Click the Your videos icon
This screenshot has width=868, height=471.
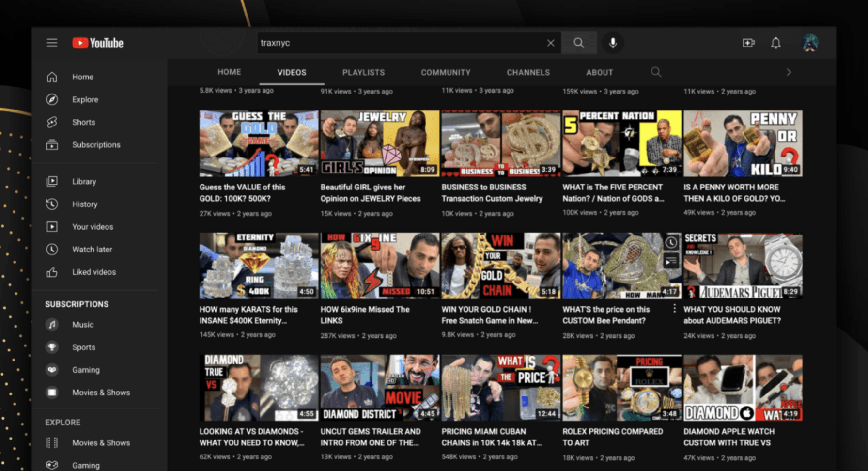52,226
